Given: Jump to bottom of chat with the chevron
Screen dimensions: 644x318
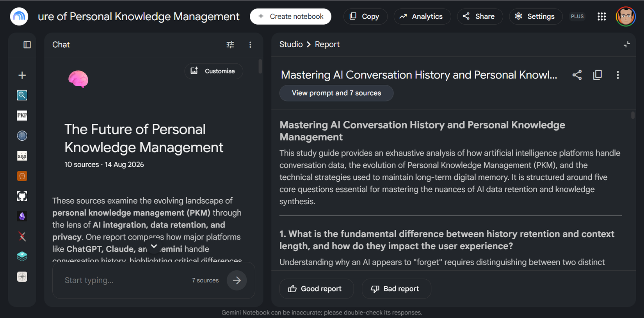Looking at the screenshot, I should [x=154, y=246].
